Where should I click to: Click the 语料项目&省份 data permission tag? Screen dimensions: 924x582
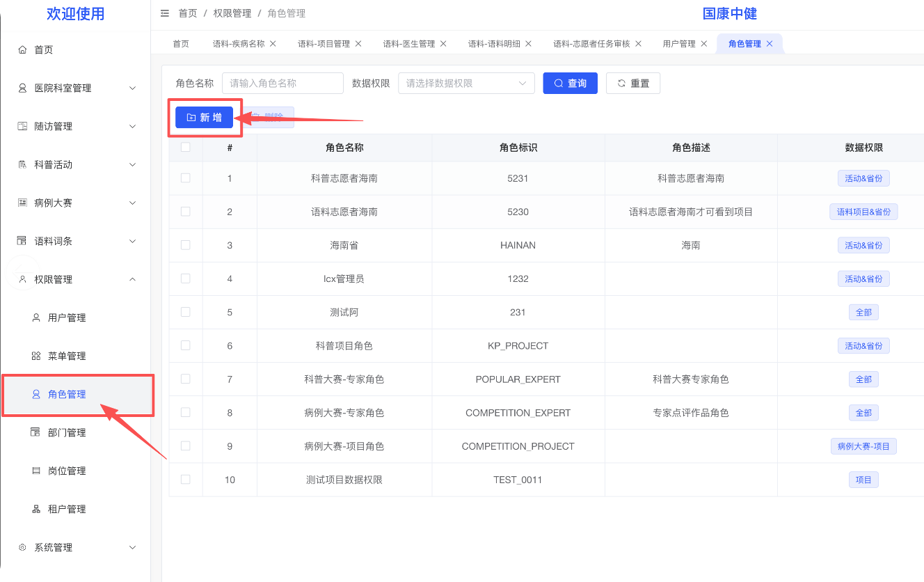863,212
